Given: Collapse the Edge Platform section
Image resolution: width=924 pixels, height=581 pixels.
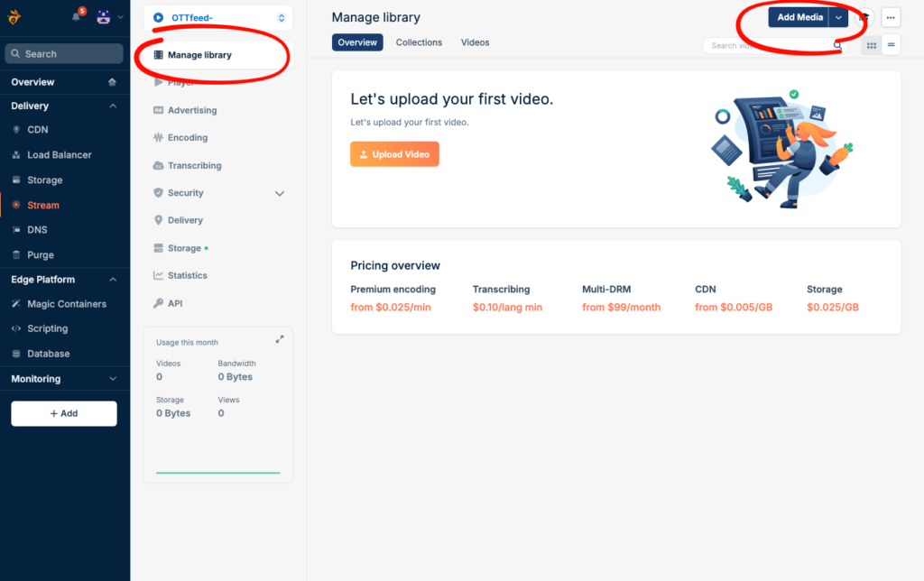Looking at the screenshot, I should pos(113,280).
